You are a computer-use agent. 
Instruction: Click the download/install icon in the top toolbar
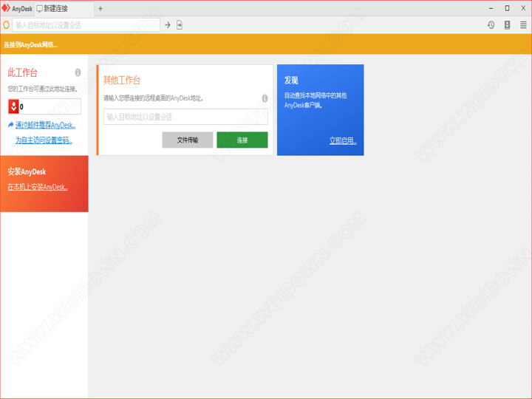coord(507,25)
